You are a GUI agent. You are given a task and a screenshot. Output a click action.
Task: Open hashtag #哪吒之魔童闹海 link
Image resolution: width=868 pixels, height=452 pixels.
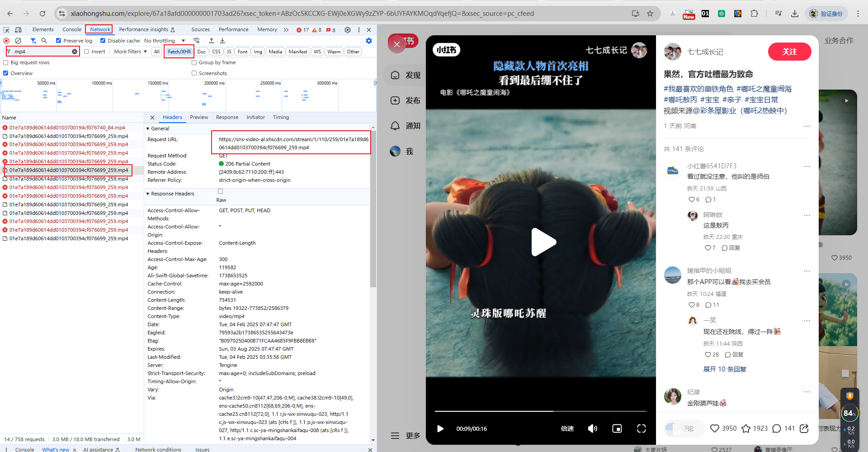click(x=764, y=89)
